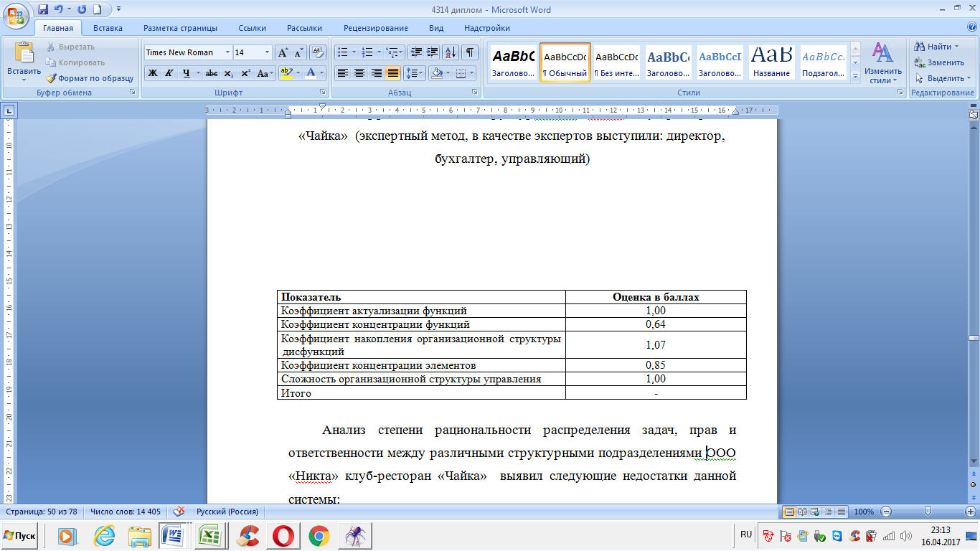Open the Insert ribbon tab
This screenshot has height=551, width=980.
click(108, 28)
